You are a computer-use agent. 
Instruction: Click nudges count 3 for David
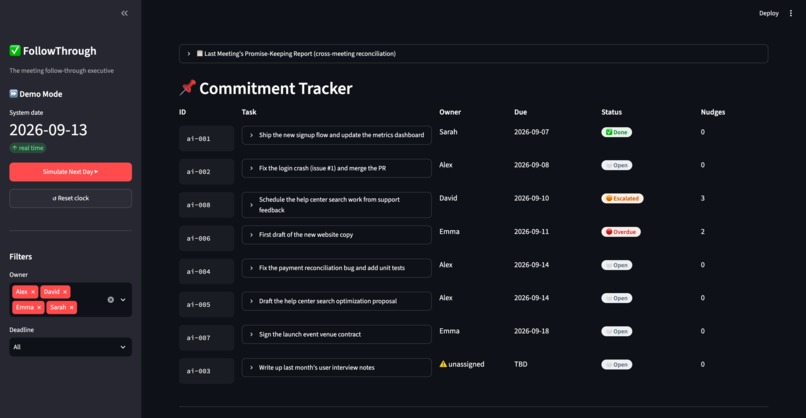(703, 198)
